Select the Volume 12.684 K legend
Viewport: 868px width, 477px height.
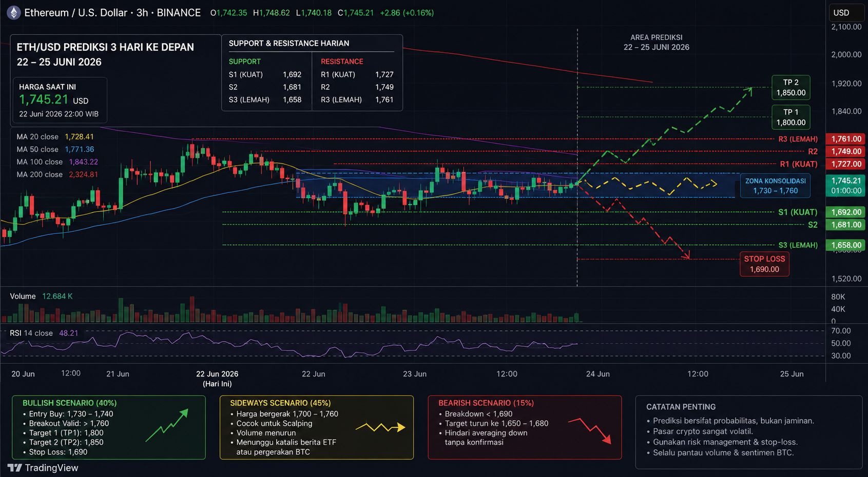pos(41,296)
